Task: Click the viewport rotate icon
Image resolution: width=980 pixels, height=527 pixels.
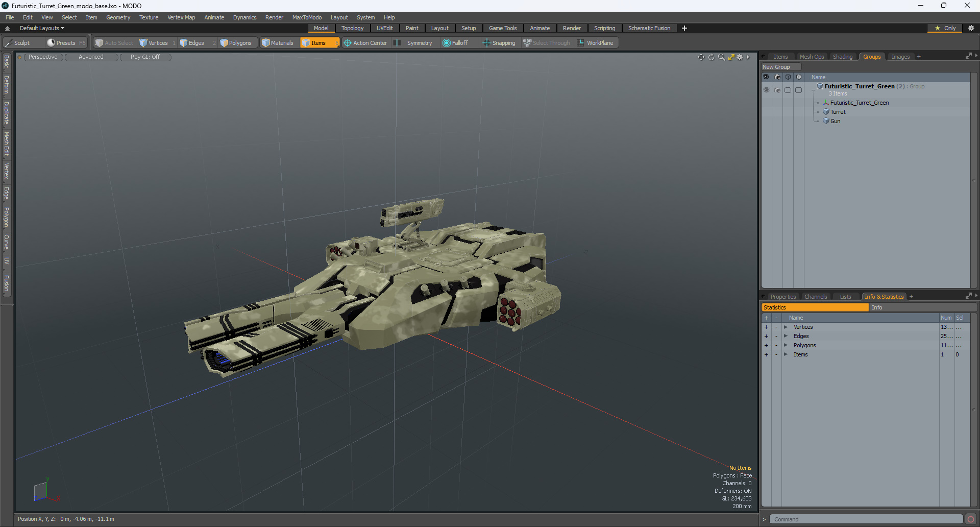Action: tap(711, 57)
